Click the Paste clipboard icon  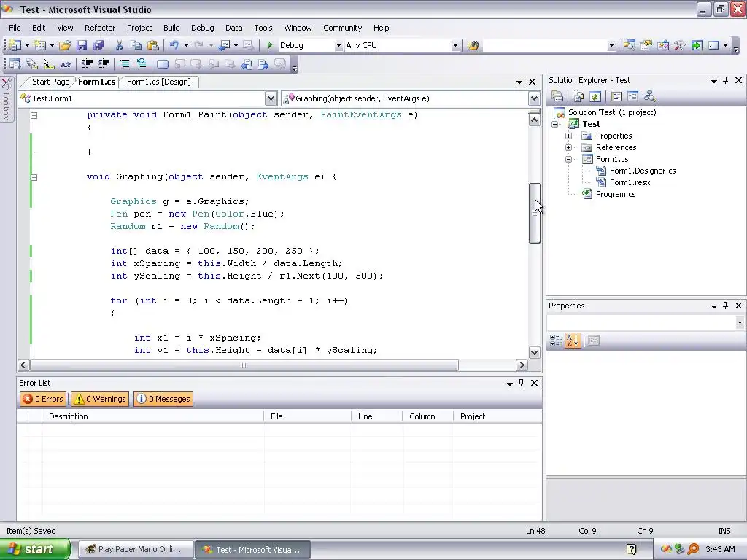pyautogui.click(x=153, y=45)
